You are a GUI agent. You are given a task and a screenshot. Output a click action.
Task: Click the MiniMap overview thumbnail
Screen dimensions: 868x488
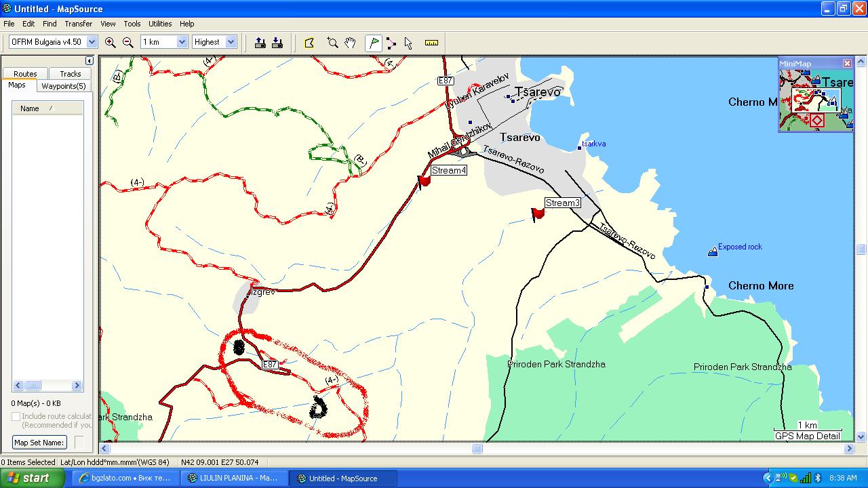[816, 100]
